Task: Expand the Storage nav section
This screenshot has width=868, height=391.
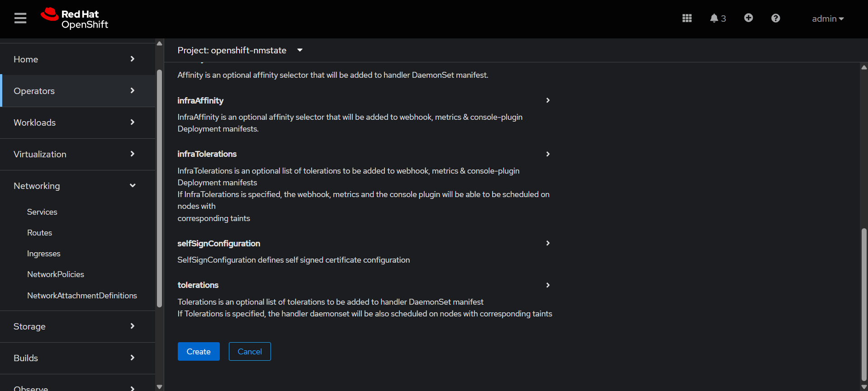Action: pyautogui.click(x=75, y=326)
